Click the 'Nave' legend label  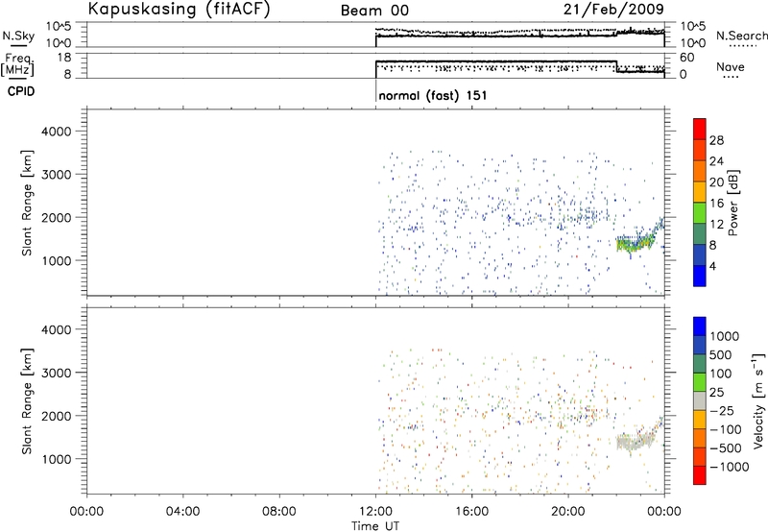pos(731,66)
